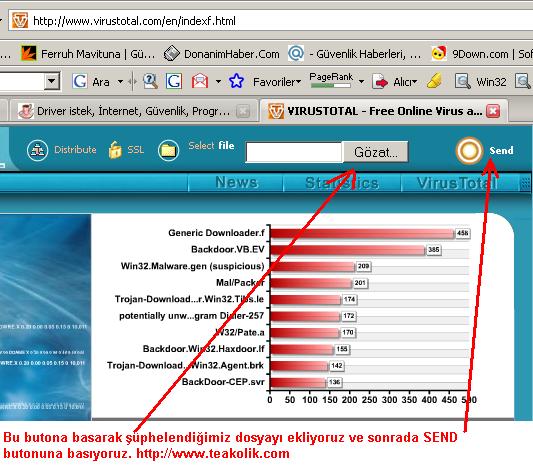Close the VIRUSTOTAL tab
Viewport: 533px width, 470px height.
(x=493, y=111)
